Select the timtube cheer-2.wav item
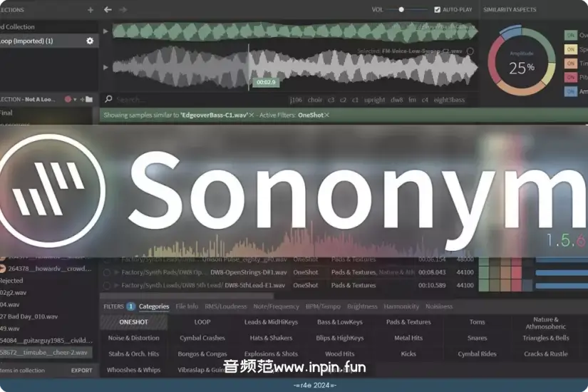The height and width of the screenshot is (392, 588). click(x=46, y=353)
